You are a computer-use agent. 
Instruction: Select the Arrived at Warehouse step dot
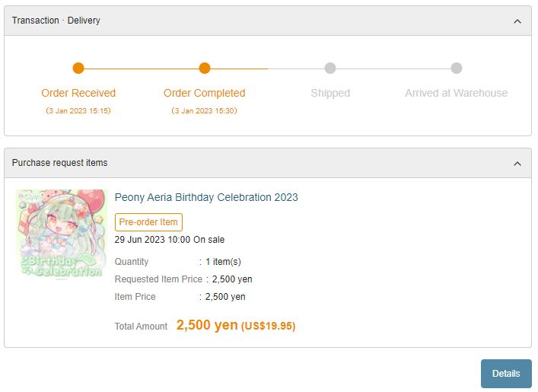click(456, 69)
